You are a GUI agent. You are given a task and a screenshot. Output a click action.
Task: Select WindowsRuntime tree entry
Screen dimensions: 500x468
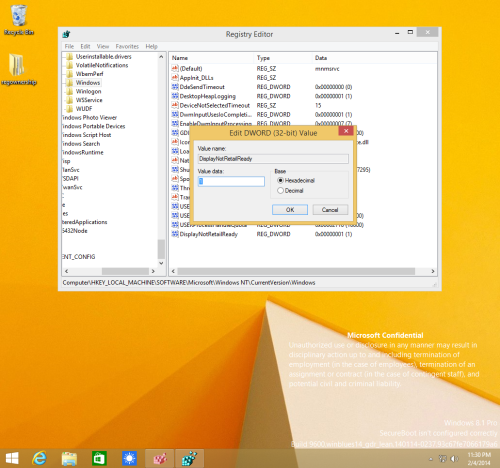83,152
